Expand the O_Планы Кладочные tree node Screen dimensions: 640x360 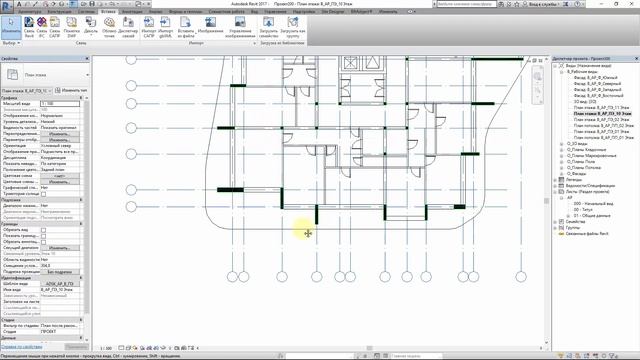[x=561, y=150]
